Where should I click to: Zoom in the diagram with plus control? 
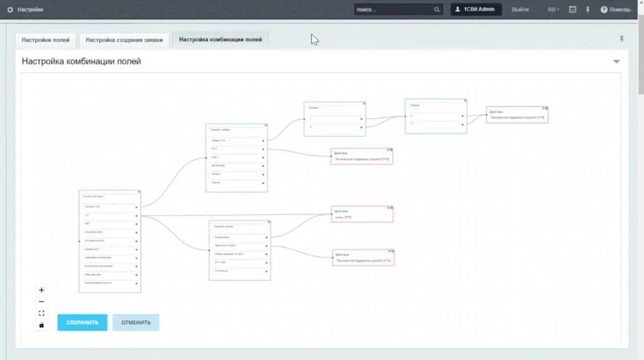coord(41,290)
